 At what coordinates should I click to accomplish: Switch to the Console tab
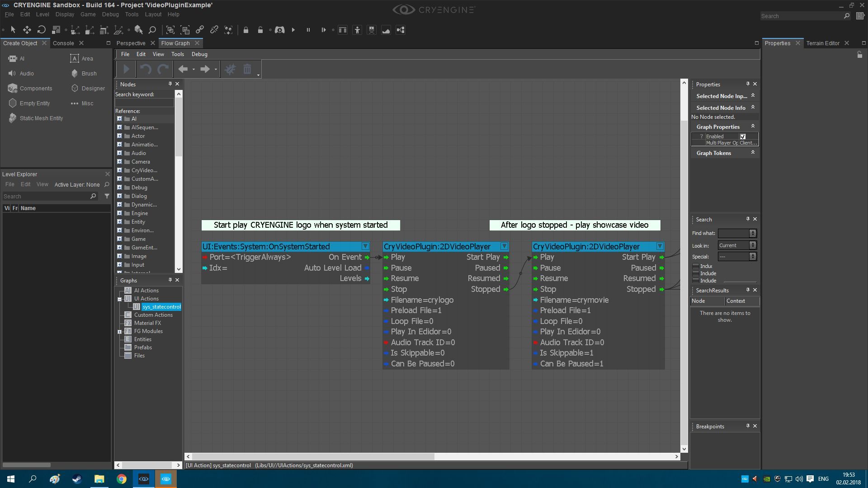click(63, 43)
